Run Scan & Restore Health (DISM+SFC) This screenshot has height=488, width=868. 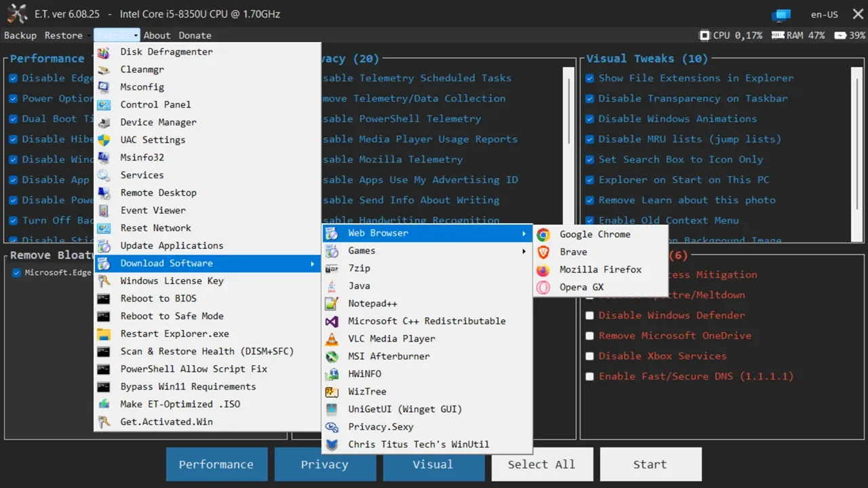coord(207,351)
